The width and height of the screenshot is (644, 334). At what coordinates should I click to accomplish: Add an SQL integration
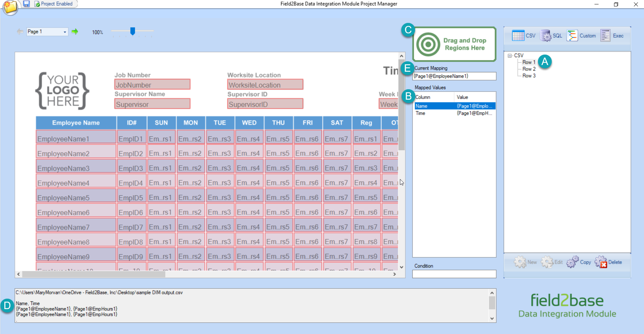tap(551, 36)
